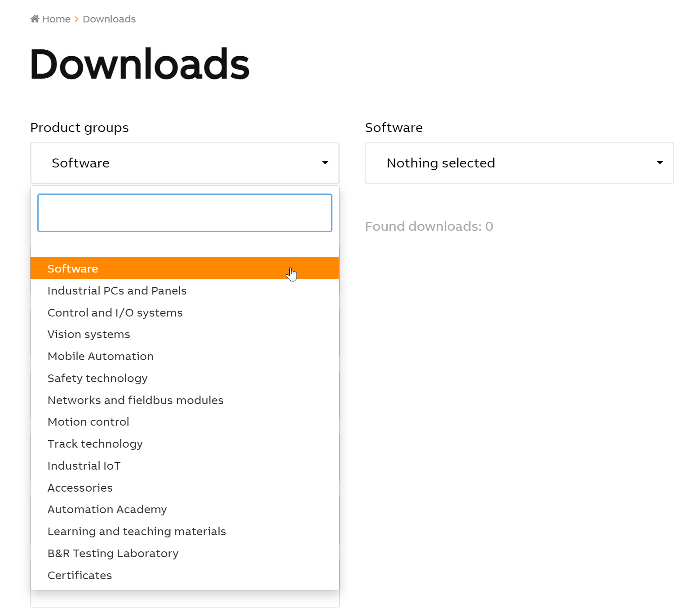Image resolution: width=699 pixels, height=616 pixels.
Task: Open the Home breadcrumb link
Action: (x=56, y=19)
